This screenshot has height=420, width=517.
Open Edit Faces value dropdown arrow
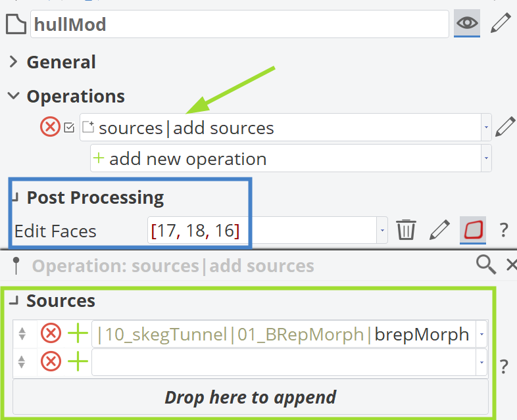tap(382, 230)
